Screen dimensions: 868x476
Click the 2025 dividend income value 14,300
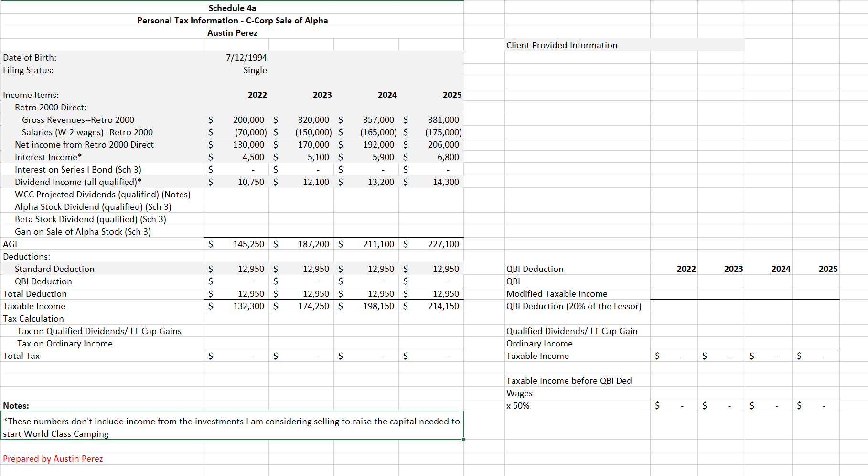click(x=446, y=182)
